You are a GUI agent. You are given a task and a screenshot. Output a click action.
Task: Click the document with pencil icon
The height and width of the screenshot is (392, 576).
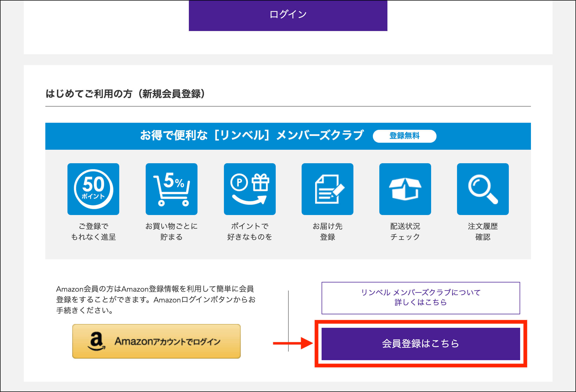coord(328,189)
